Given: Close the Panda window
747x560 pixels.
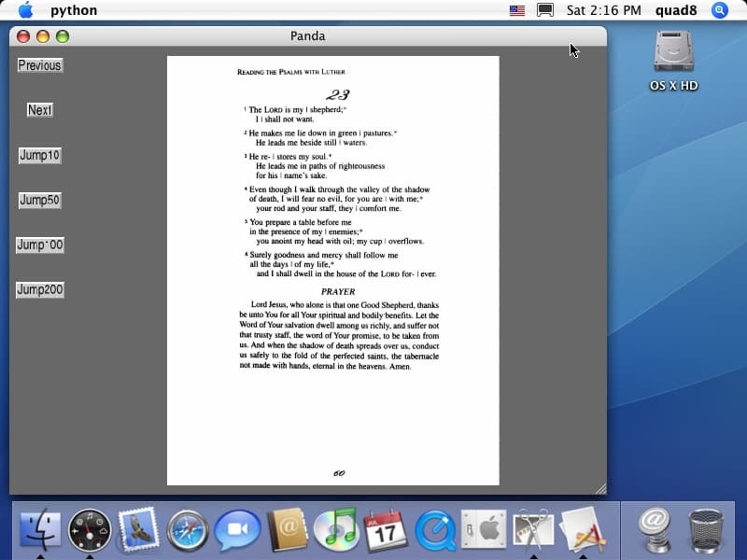Looking at the screenshot, I should click(x=23, y=36).
